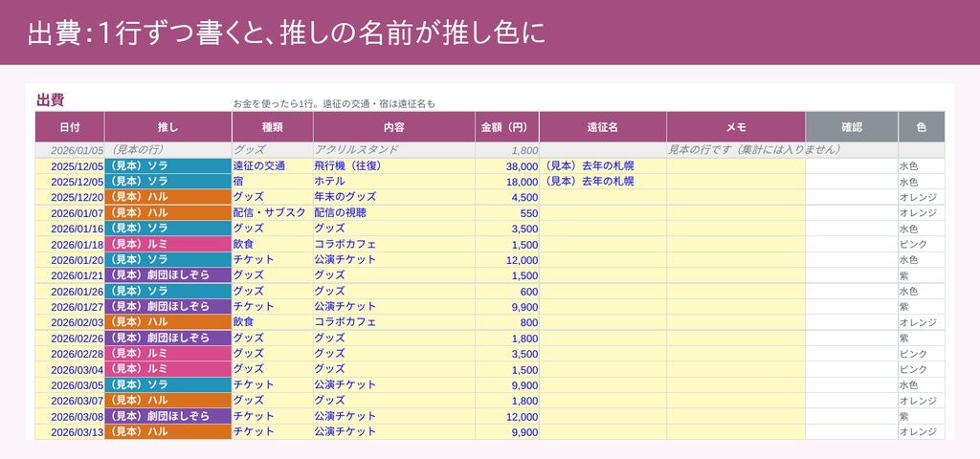
Task: Select the 宿 type cell
Action: click(x=273, y=182)
